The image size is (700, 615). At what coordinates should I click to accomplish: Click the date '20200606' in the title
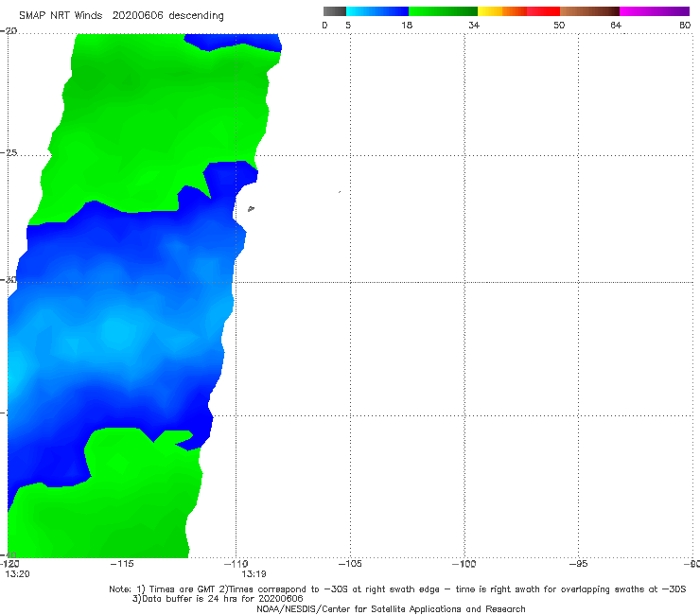pyautogui.click(x=137, y=16)
